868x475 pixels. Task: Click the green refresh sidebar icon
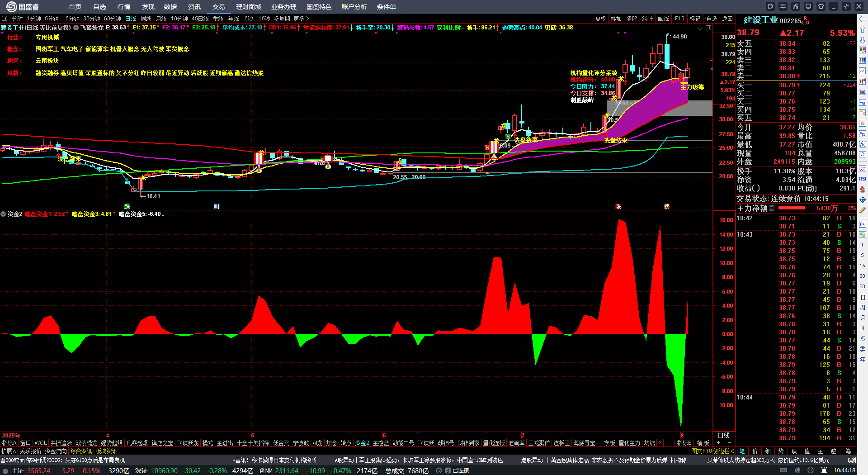click(x=863, y=234)
